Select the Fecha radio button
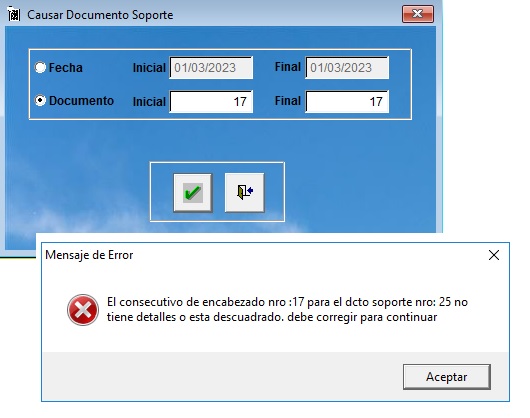Screen dimensions: 530x418 click(x=40, y=67)
